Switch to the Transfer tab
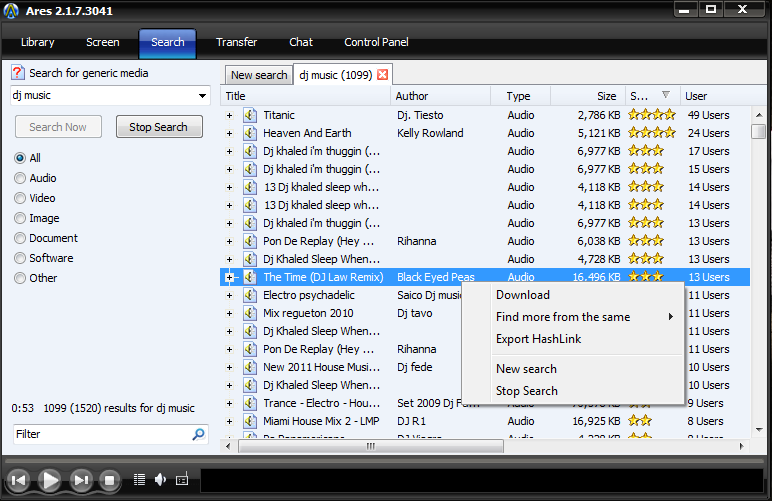772x501 pixels. [236, 42]
